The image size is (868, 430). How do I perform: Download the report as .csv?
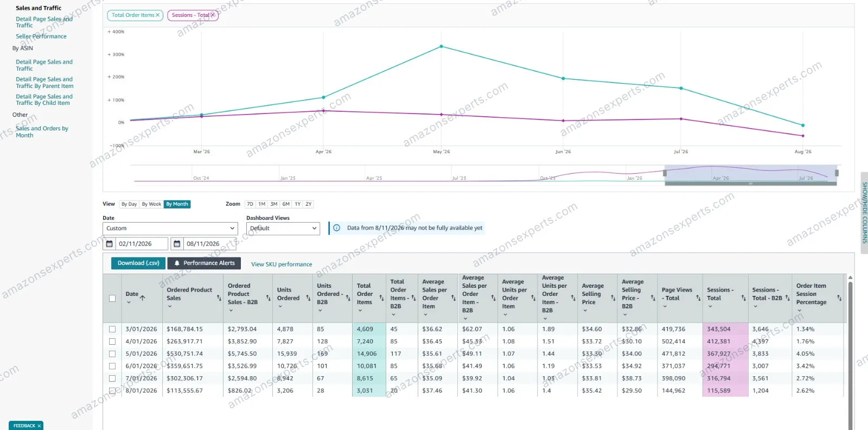[x=138, y=263]
